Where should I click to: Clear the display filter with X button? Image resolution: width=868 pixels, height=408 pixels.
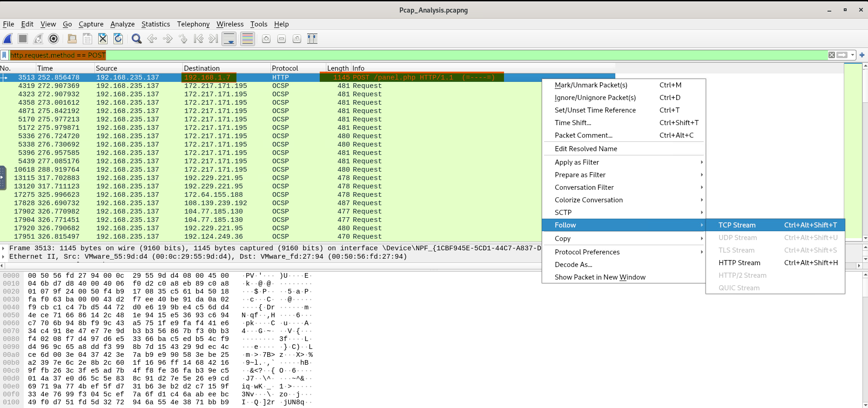click(x=832, y=55)
